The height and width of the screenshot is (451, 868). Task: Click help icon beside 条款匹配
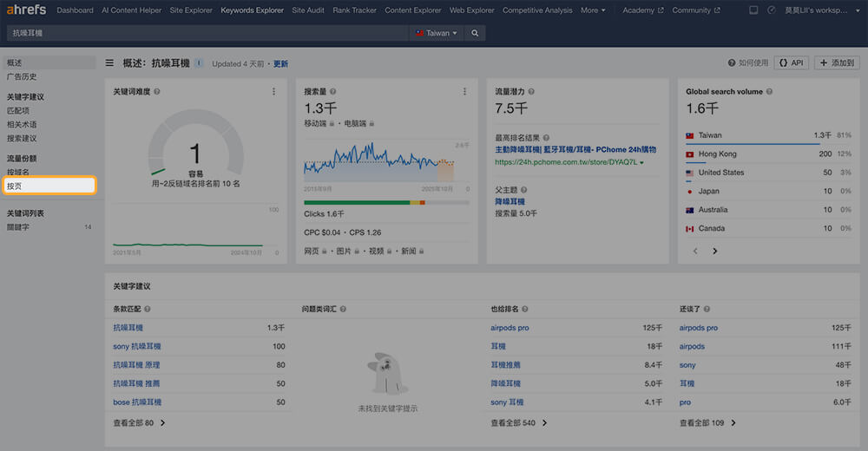click(148, 310)
